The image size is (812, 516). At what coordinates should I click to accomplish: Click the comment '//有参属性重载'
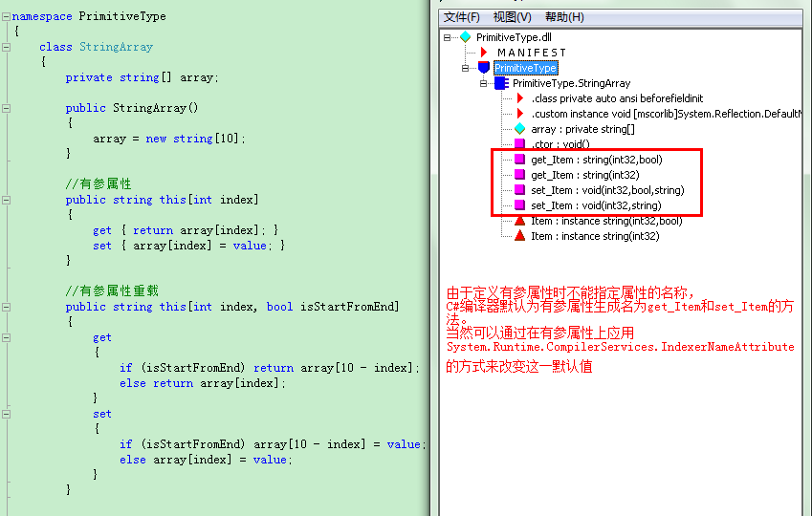112,290
